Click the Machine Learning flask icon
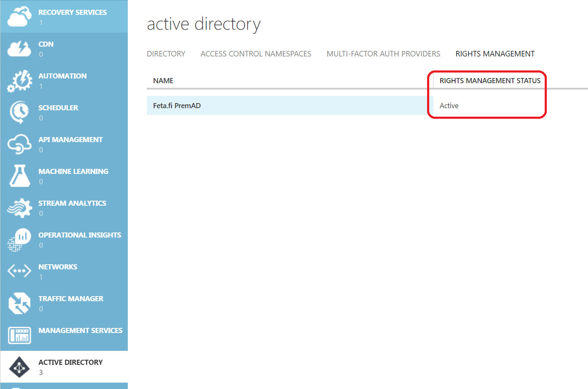Screen dimensions: 588x389 (x=20, y=176)
